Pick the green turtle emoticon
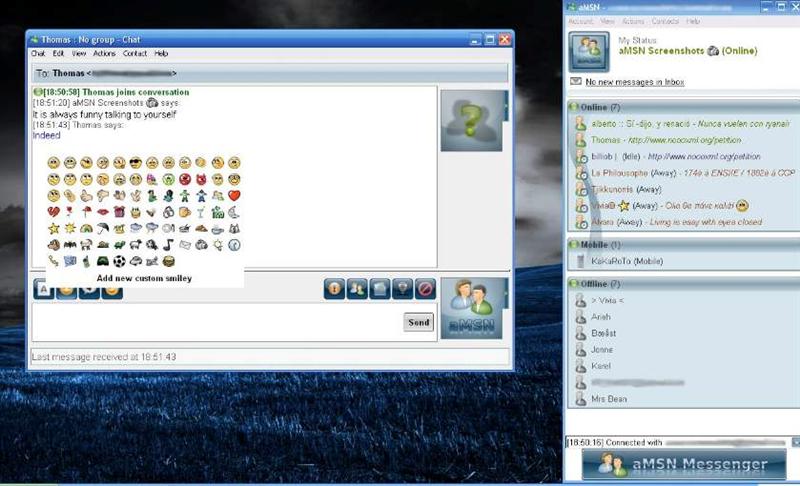 point(119,245)
